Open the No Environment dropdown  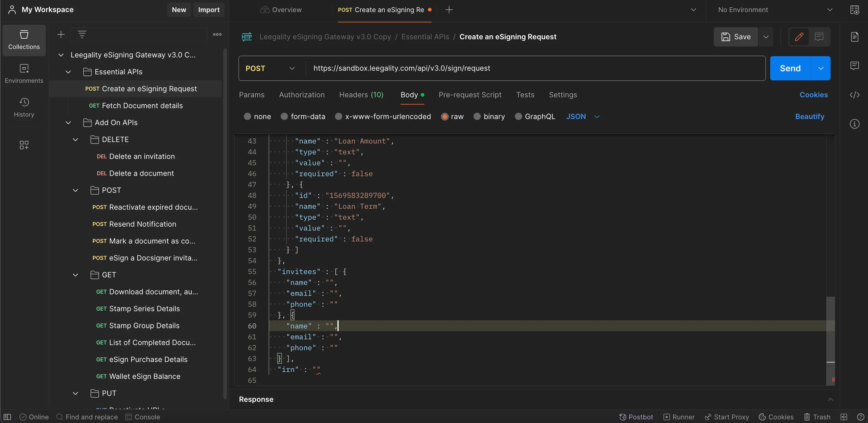[775, 10]
